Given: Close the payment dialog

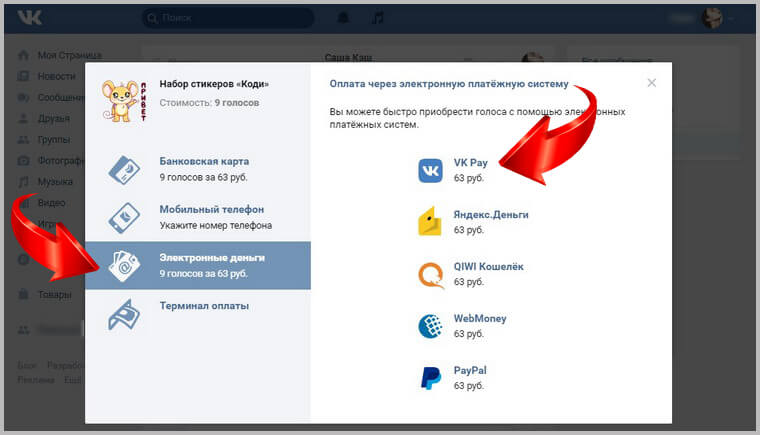Looking at the screenshot, I should pyautogui.click(x=651, y=83).
